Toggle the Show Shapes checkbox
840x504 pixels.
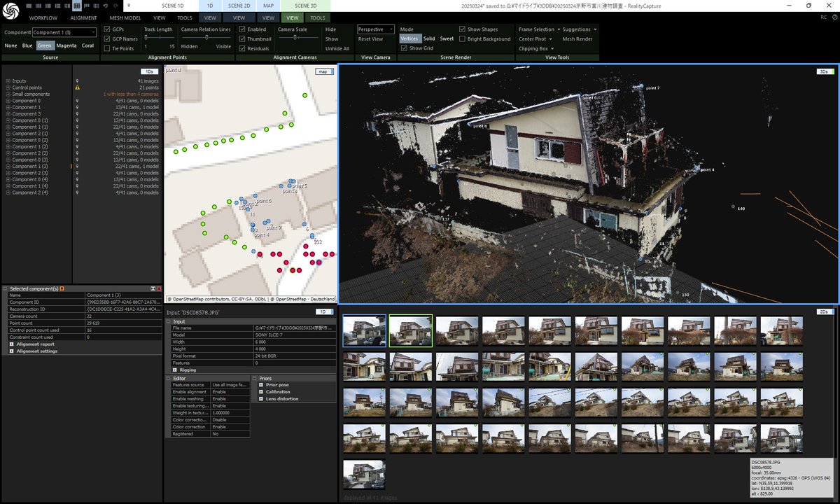tap(462, 29)
